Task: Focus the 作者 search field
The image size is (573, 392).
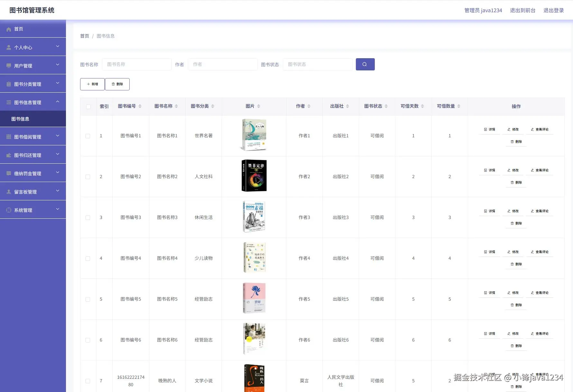Action: coord(223,64)
